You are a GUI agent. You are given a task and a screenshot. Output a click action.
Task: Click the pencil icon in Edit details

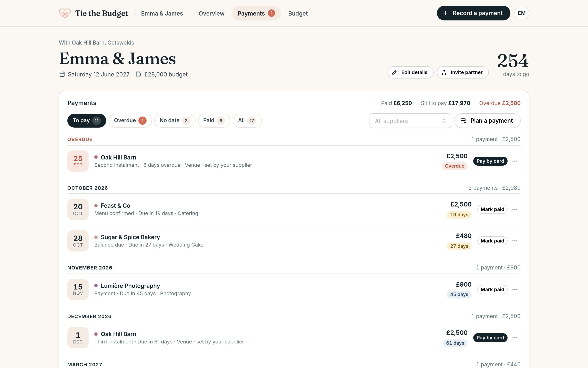[x=394, y=73]
